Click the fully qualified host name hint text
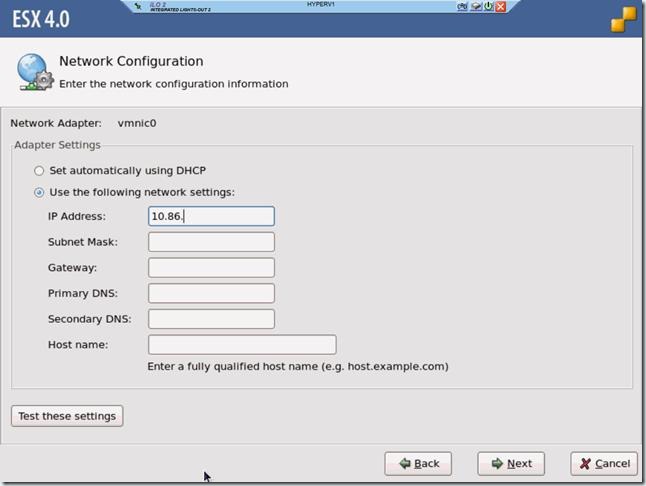The height and width of the screenshot is (486, 646). (298, 367)
